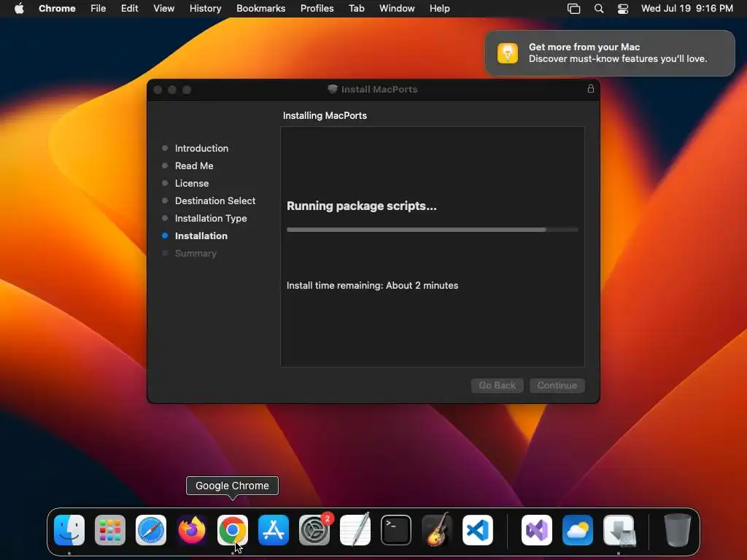Open the Trash in the Dock
Screen dimensions: 747x560
pos(677,530)
